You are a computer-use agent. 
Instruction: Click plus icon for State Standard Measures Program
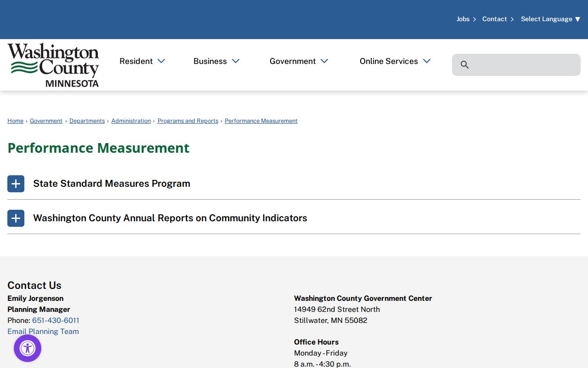16,184
